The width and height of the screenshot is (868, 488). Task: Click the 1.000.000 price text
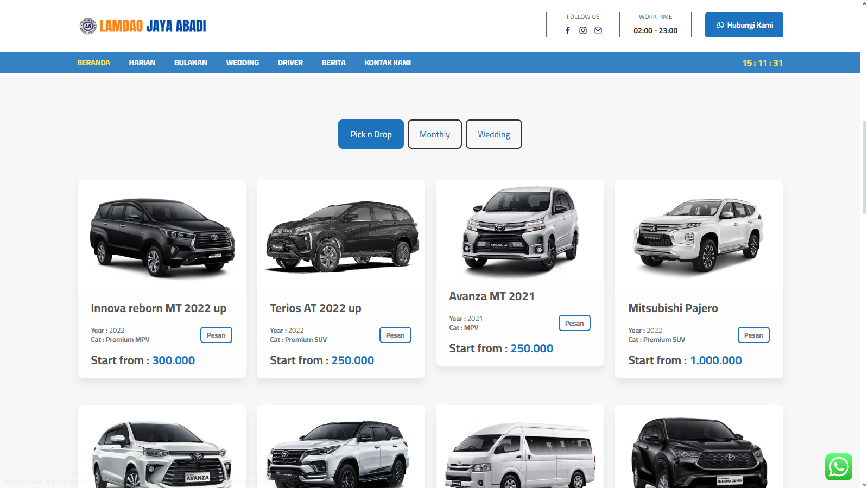[x=715, y=360]
